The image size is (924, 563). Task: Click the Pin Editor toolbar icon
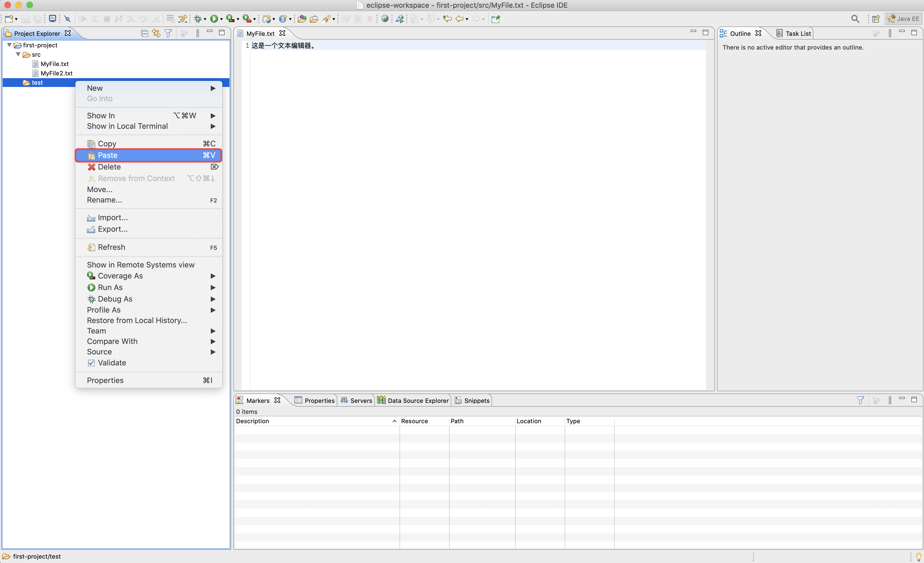click(x=496, y=19)
